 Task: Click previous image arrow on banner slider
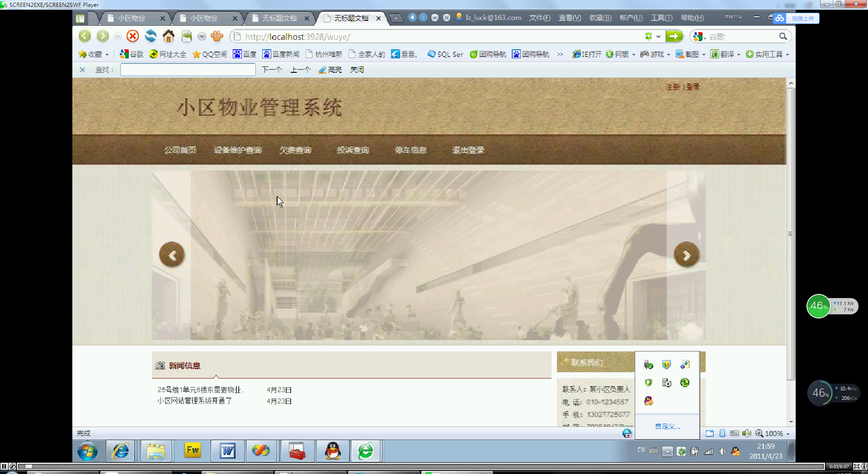tap(172, 255)
